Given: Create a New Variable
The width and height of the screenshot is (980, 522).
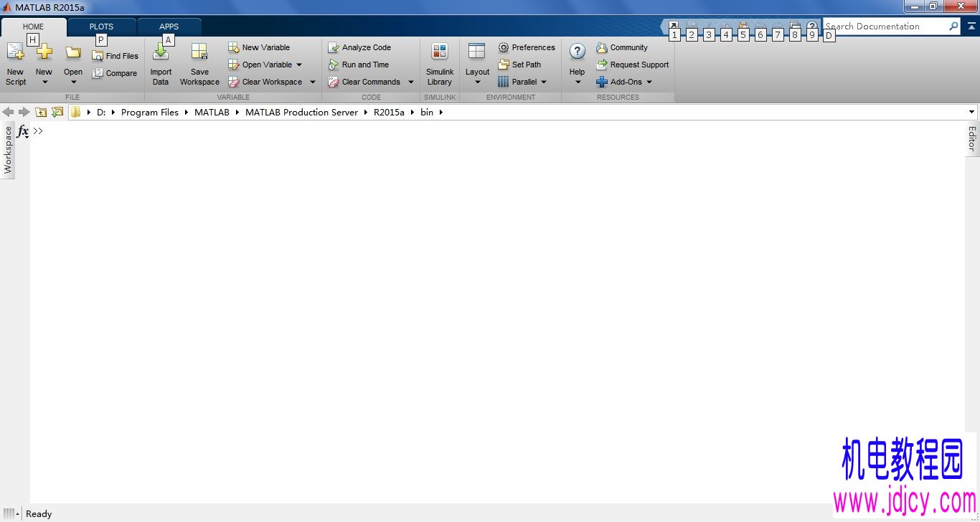Looking at the screenshot, I should (259, 47).
